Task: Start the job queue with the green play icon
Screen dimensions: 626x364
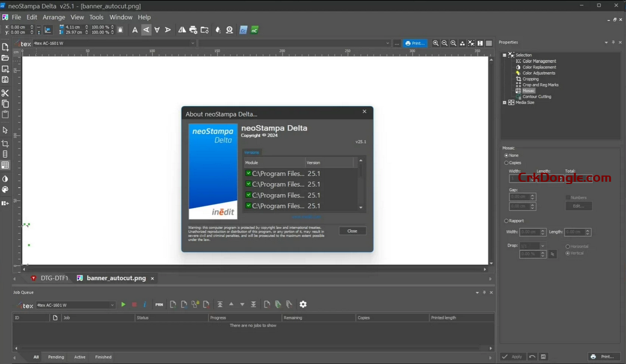Action: click(123, 304)
